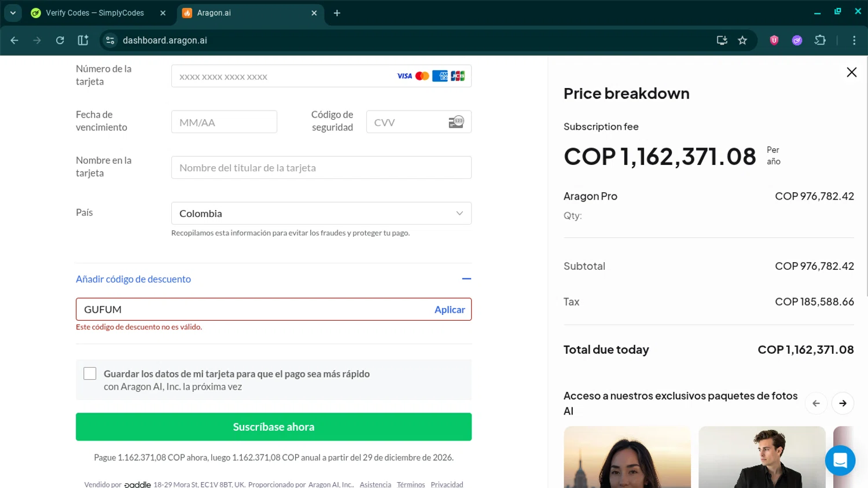Open the Privacidad link

447,485
